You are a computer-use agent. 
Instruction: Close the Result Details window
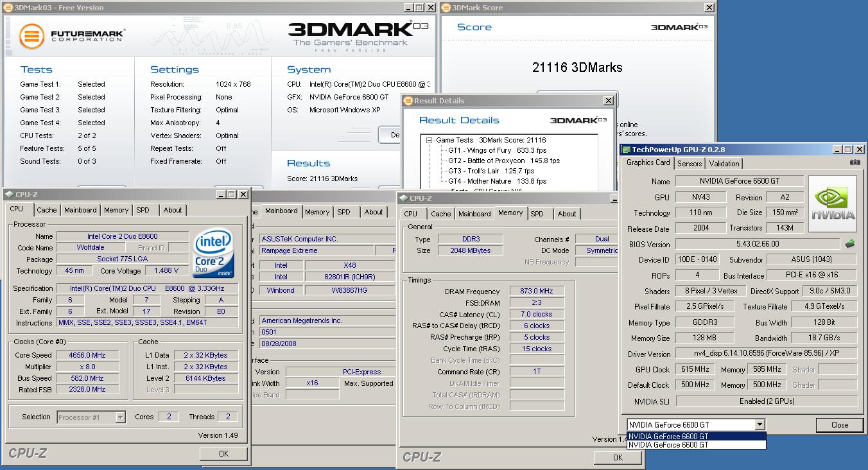608,101
